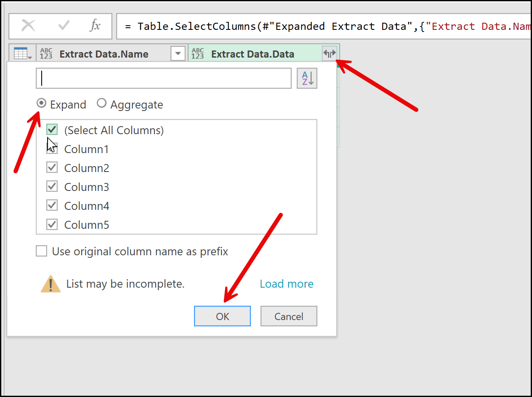Viewport: 532px width, 397px height.
Task: Click the checkmark confirm icon in formula bar
Action: (x=64, y=26)
